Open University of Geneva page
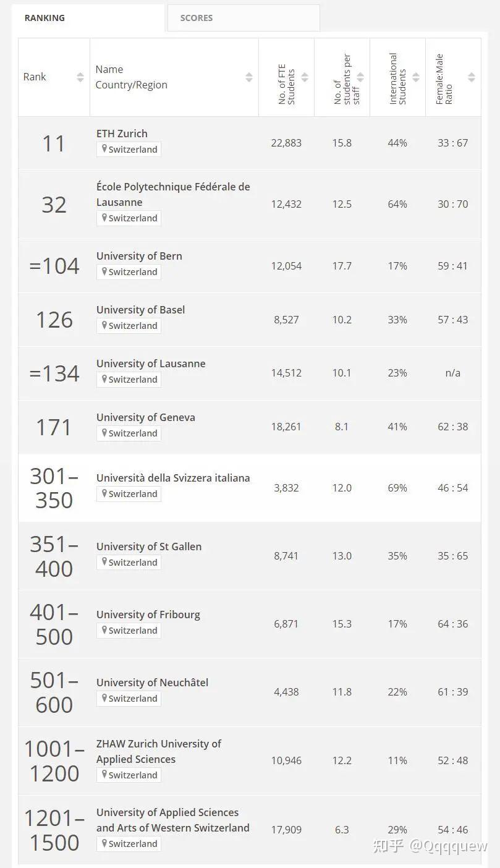 tap(145, 417)
